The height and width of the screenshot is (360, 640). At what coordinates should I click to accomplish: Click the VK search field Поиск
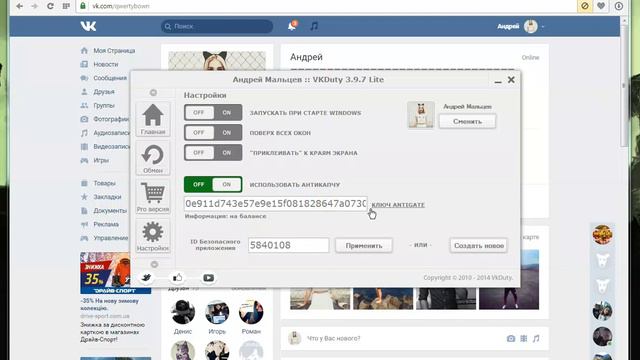pos(217,26)
